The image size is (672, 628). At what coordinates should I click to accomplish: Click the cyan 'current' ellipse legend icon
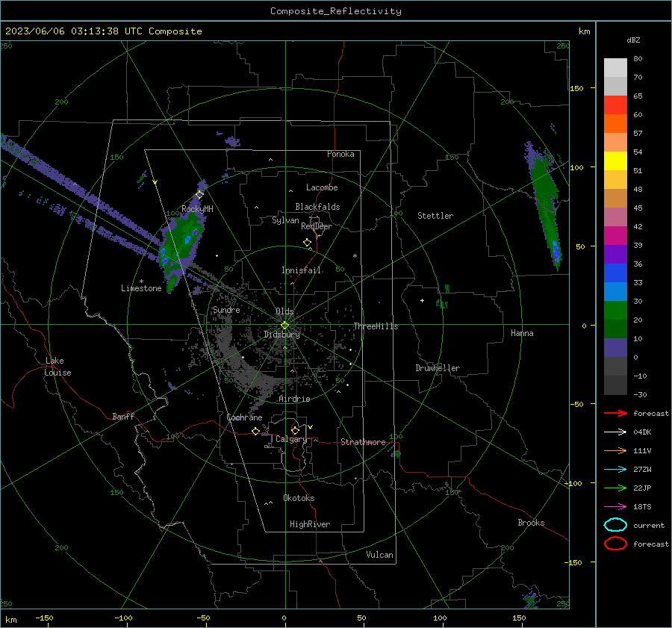(615, 525)
